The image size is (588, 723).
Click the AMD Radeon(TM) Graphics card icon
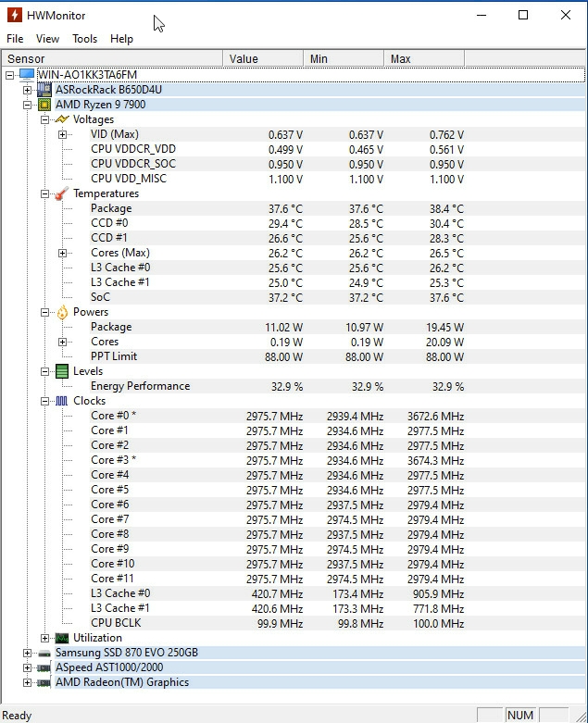click(44, 682)
